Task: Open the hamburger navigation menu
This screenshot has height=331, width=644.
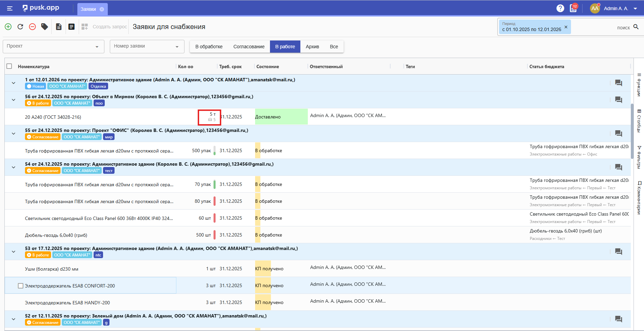Action: (10, 8)
